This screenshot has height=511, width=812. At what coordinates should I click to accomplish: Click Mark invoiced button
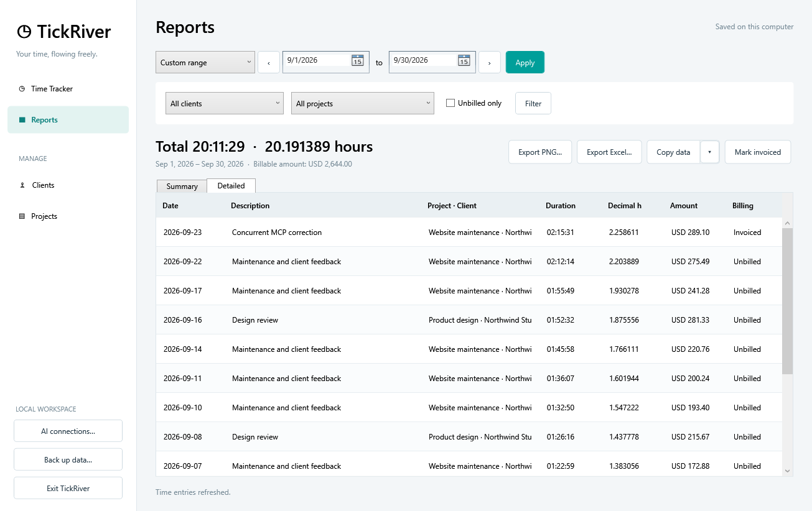[x=758, y=152]
